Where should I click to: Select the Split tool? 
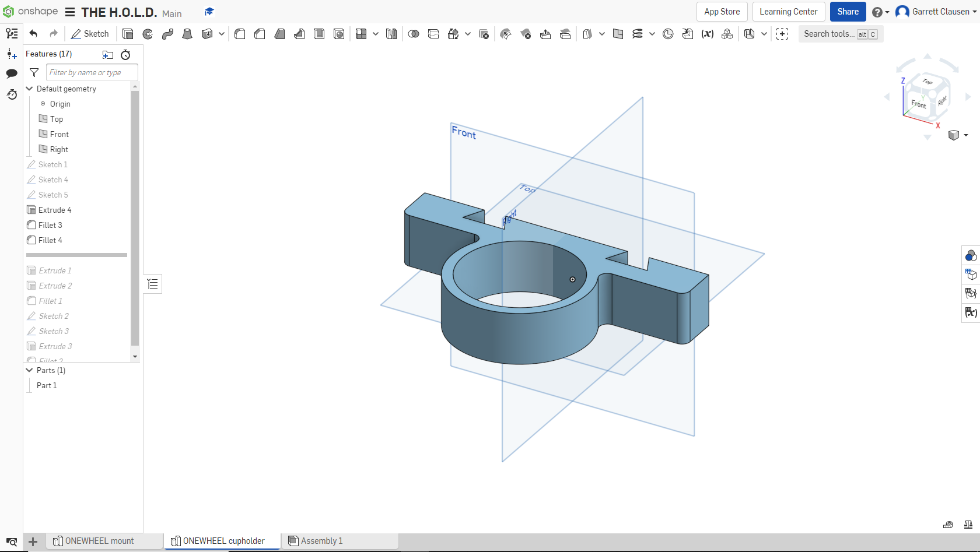[x=433, y=34]
